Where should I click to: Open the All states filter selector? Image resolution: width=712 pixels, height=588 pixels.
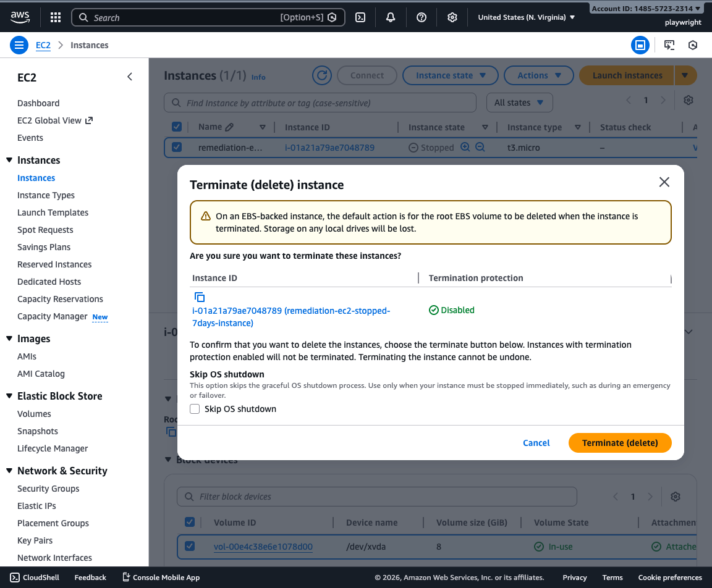(520, 102)
